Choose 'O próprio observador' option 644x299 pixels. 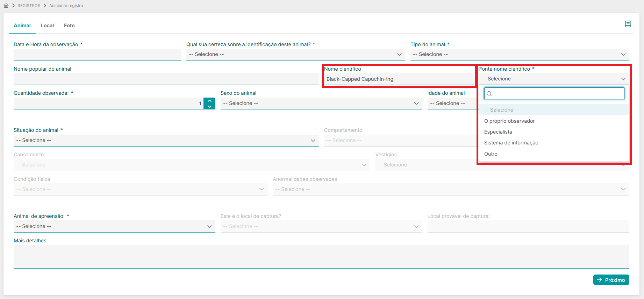(x=509, y=121)
